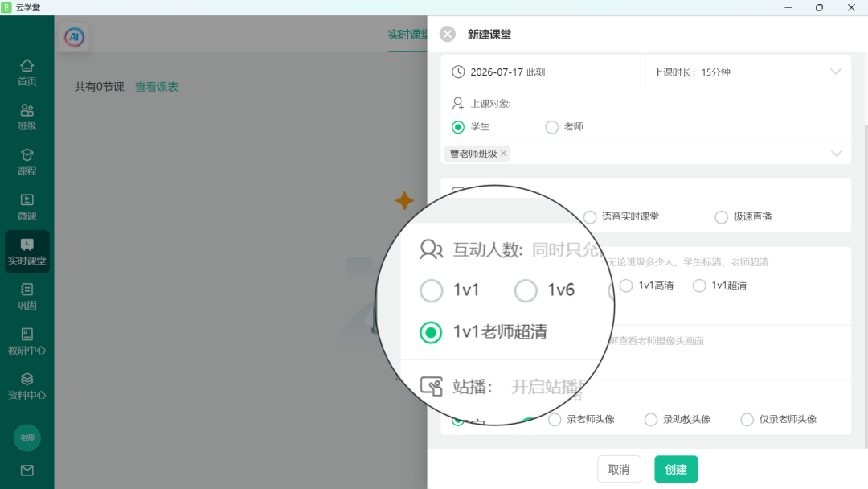Screen dimensions: 868x489
Task: Open 资料中心 resource center
Action: coord(27,387)
